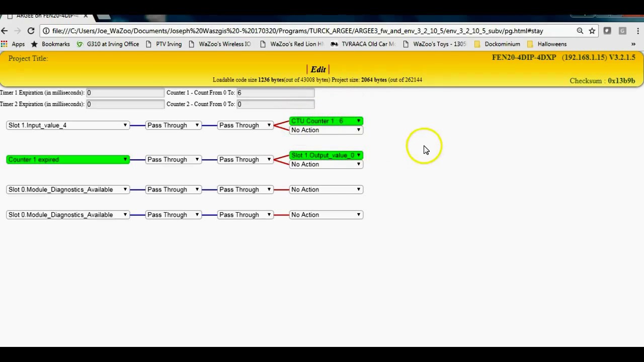Open the CTU Counter 1 action dropdown

point(326,121)
